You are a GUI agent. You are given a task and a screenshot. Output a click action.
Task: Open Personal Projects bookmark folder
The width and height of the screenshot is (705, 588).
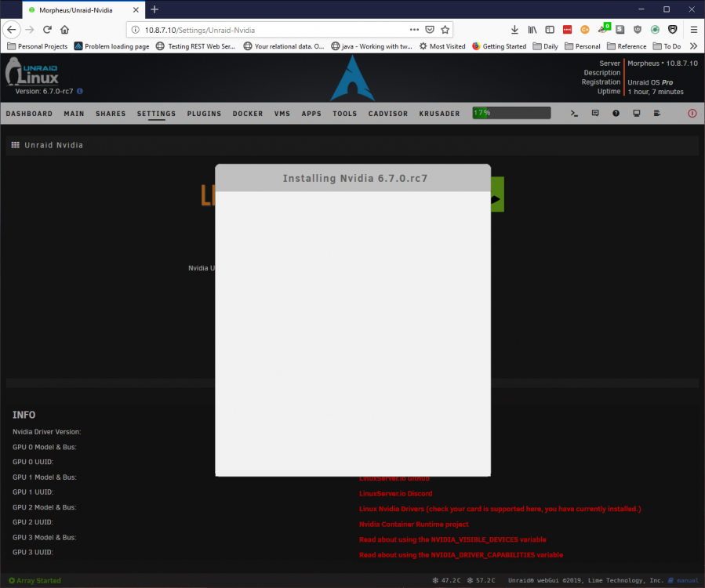[x=38, y=46]
